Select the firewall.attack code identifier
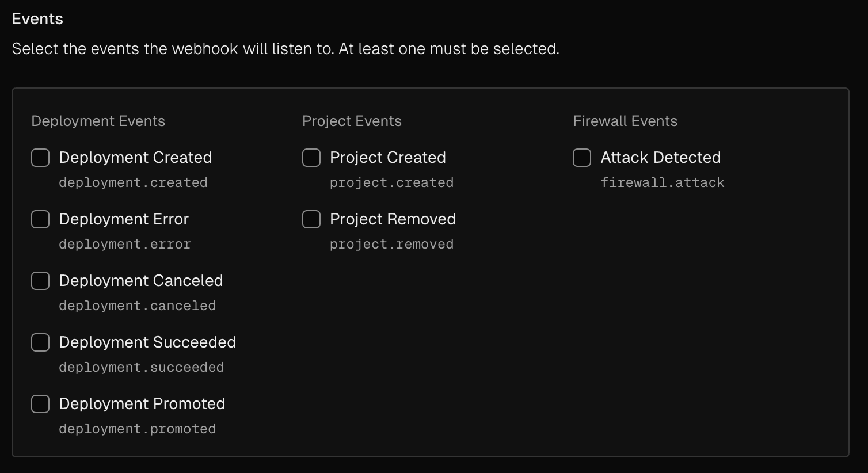Image resolution: width=868 pixels, height=473 pixels. click(x=663, y=182)
